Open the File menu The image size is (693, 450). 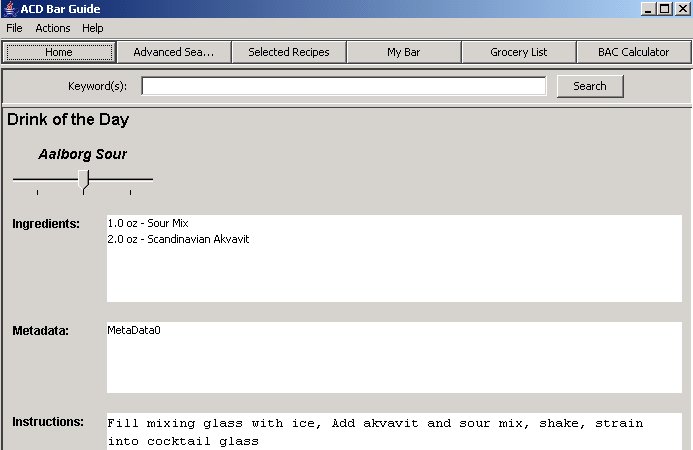coord(14,28)
